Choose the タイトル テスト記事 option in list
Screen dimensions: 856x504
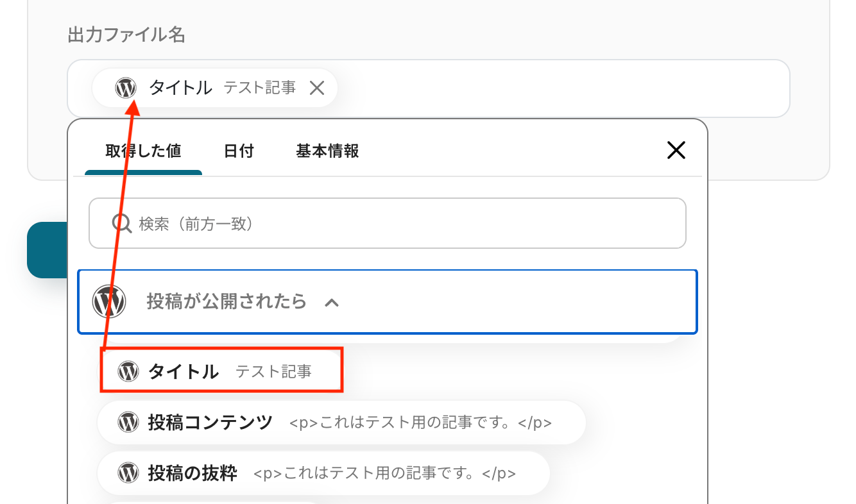(x=221, y=371)
